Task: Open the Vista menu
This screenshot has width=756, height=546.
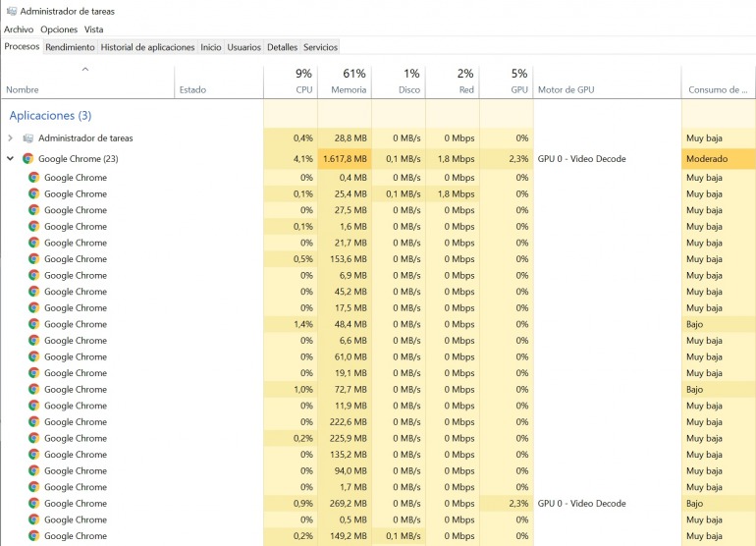Action: (x=93, y=29)
